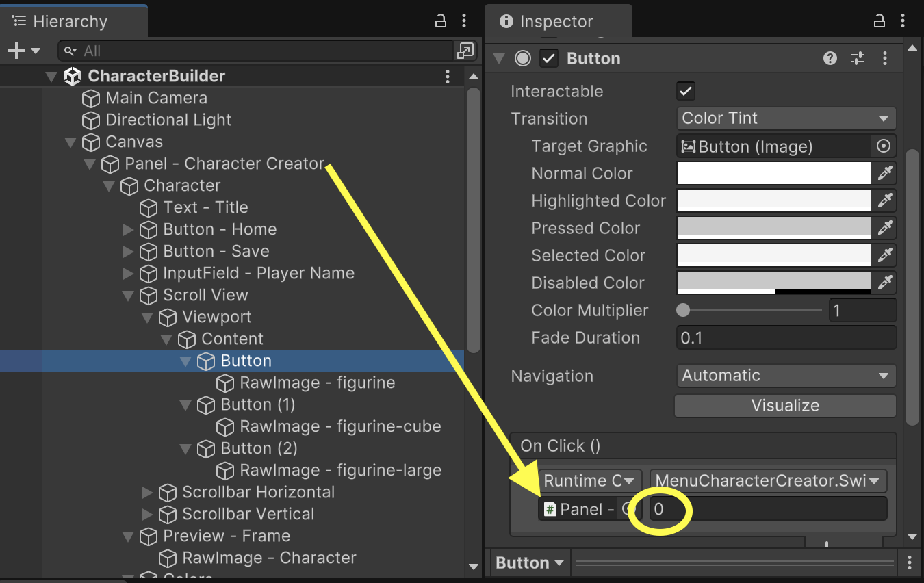Open the Button component help icon
924x583 pixels.
pos(830,58)
